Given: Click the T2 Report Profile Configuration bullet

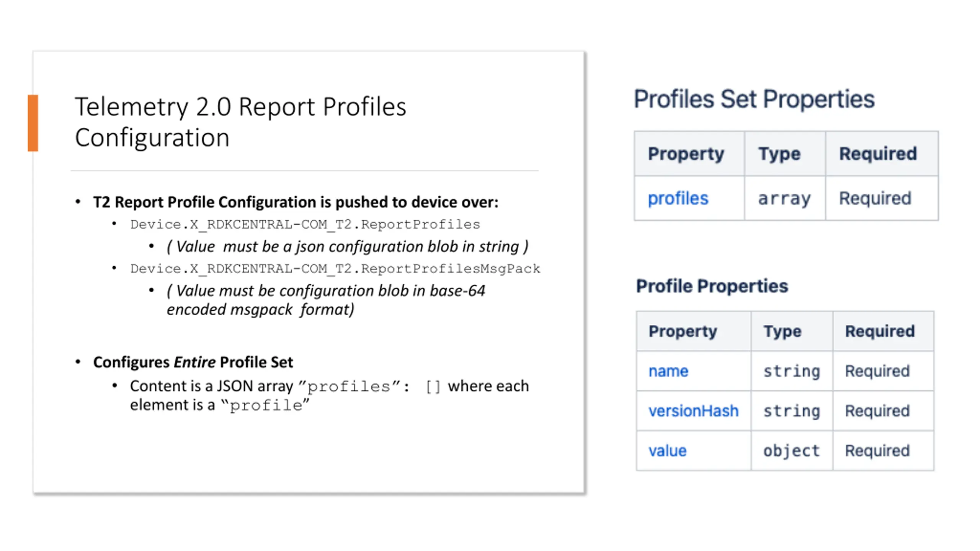Looking at the screenshot, I should 296,202.
